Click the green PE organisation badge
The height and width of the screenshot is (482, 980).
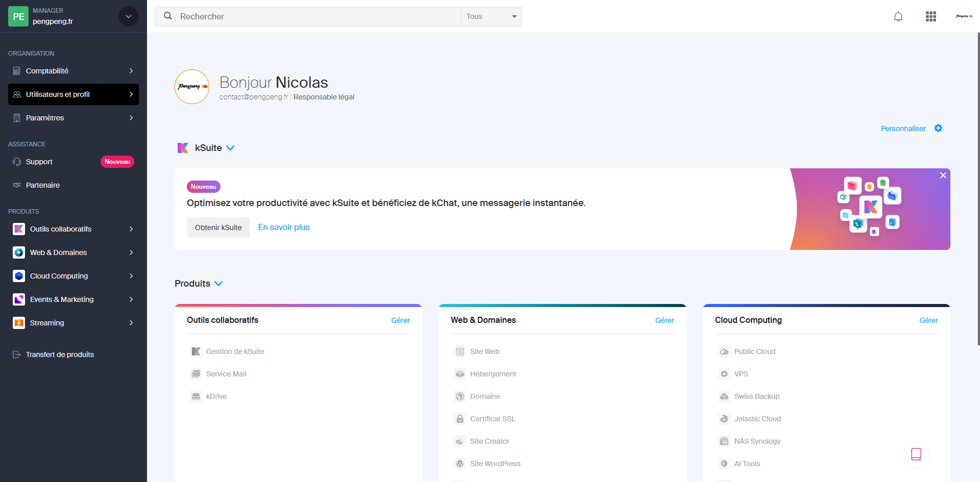pos(18,16)
